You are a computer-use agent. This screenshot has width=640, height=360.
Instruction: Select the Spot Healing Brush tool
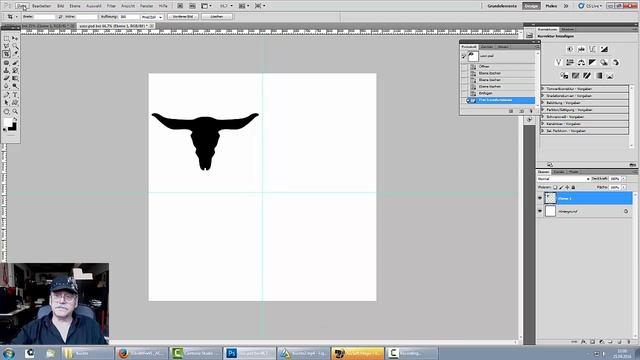tap(6, 63)
